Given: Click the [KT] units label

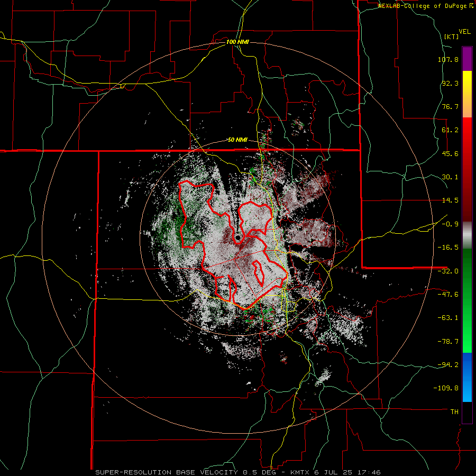Looking at the screenshot, I should (x=451, y=36).
